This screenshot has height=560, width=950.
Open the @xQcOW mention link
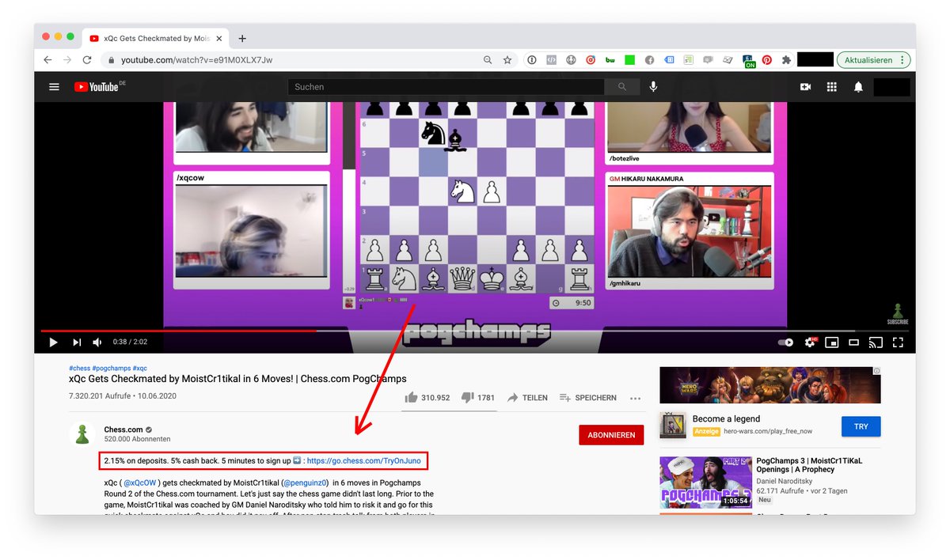(x=142, y=482)
